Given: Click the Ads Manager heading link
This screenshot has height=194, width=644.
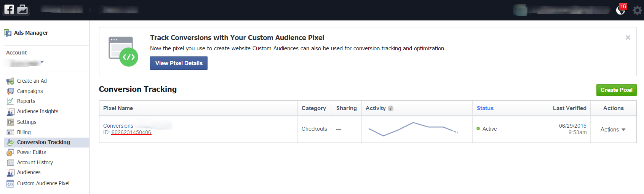Looking at the screenshot, I should click(x=31, y=33).
